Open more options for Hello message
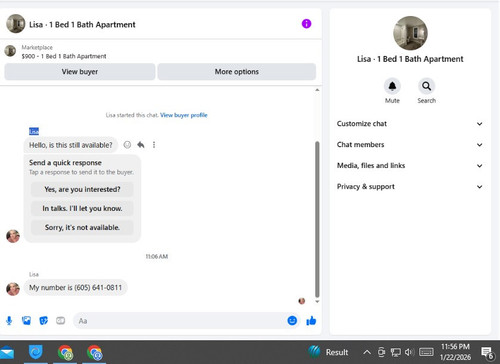Image resolution: width=500 pixels, height=364 pixels. pos(154,145)
